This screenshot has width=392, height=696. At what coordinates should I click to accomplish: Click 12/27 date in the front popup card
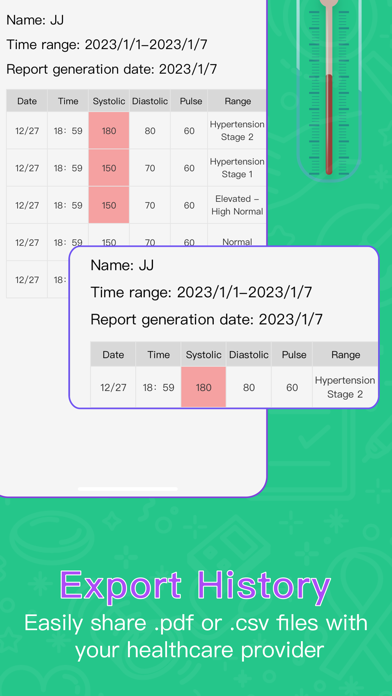click(x=113, y=388)
